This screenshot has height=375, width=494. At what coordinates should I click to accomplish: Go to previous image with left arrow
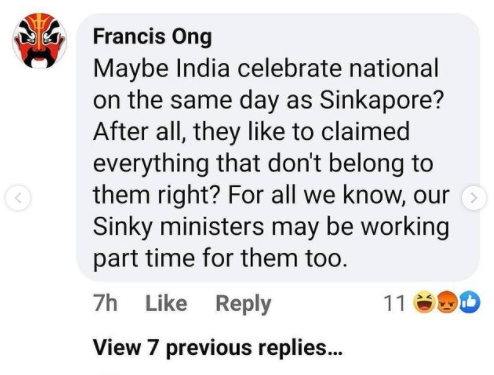[x=18, y=198]
